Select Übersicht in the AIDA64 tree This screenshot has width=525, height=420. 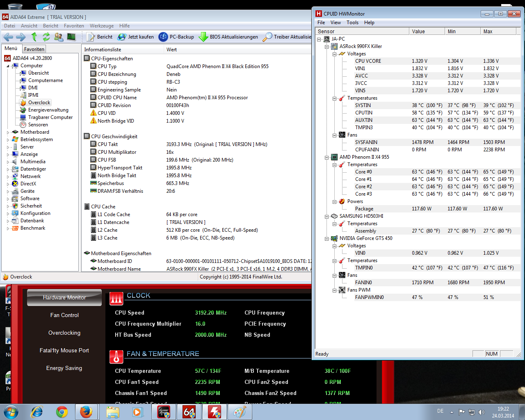[39, 73]
